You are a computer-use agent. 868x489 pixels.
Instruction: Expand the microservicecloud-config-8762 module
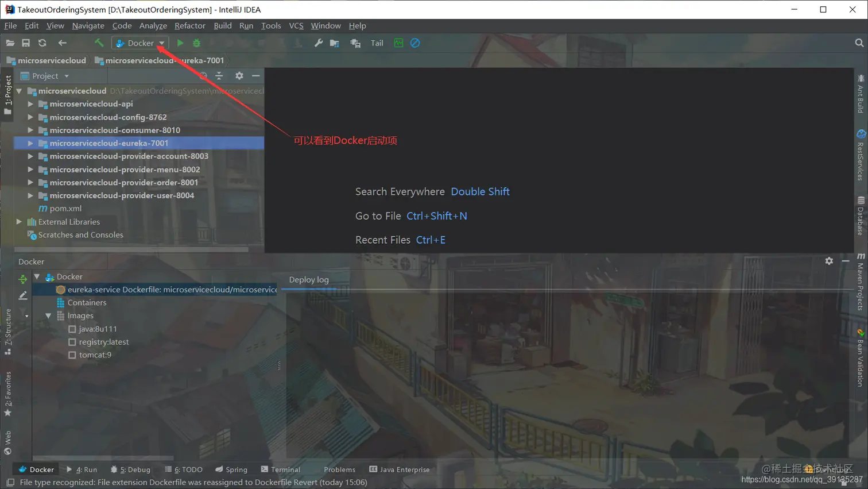point(30,117)
